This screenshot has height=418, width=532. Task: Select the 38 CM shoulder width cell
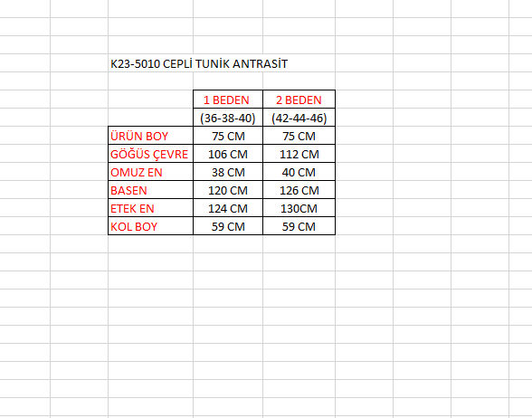point(228,172)
